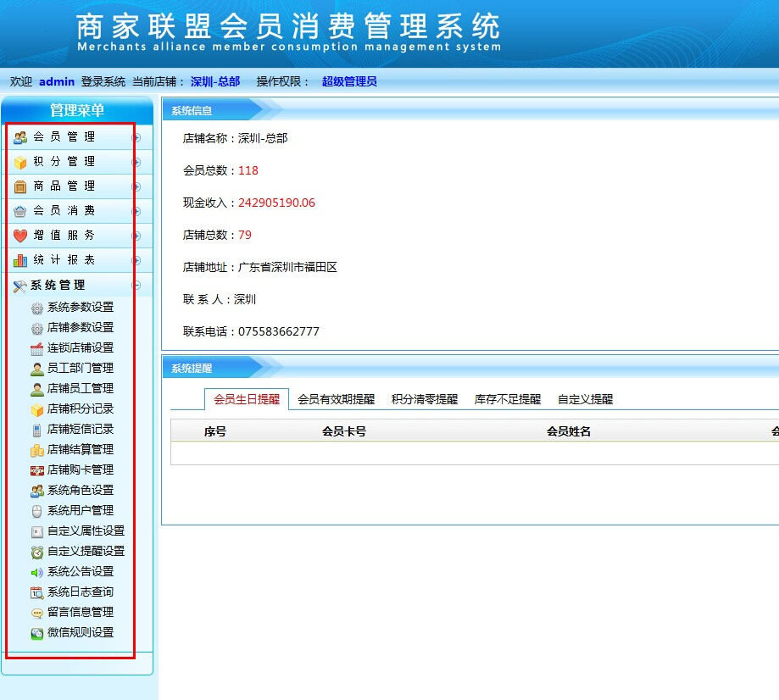Click the admin username link
The height and width of the screenshot is (700, 779).
[x=57, y=81]
